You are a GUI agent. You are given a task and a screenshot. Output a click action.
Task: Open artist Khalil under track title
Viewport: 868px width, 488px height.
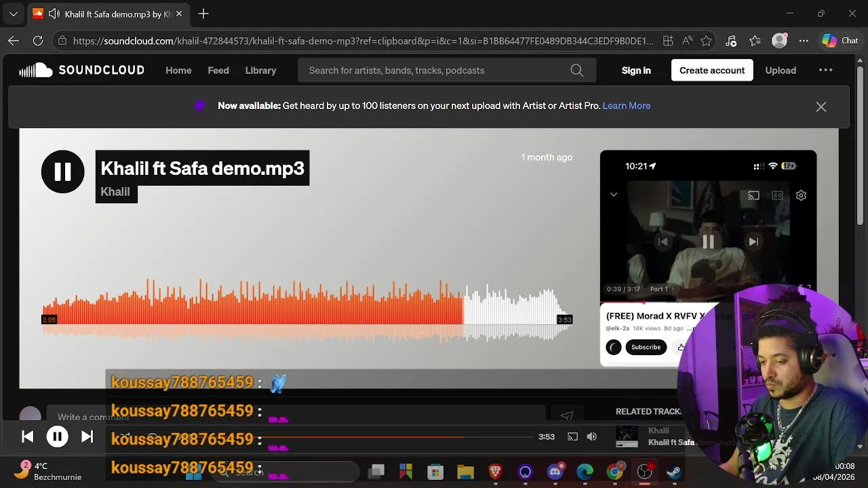(x=115, y=192)
